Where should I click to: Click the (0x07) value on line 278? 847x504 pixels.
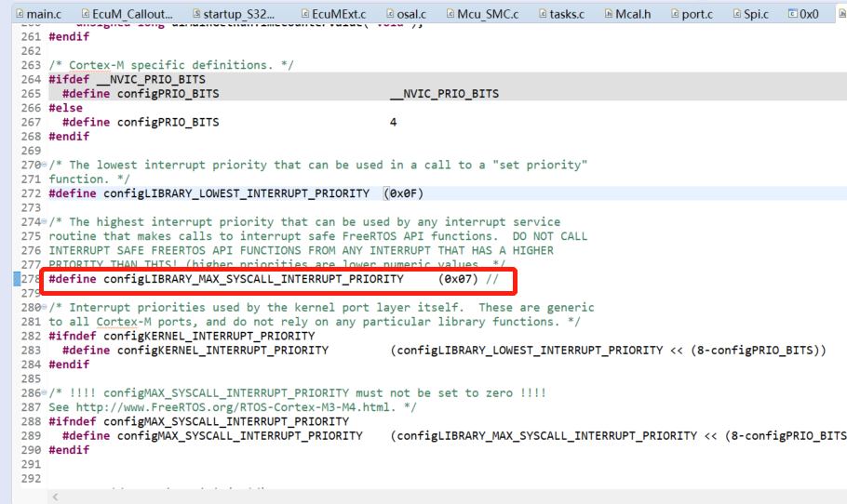[x=458, y=279]
